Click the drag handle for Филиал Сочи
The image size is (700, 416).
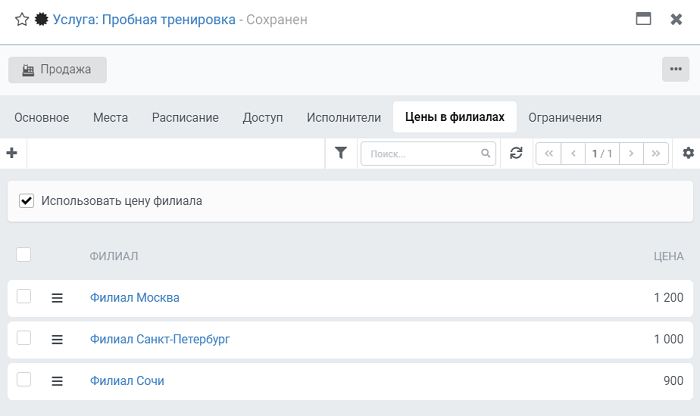[57, 381]
